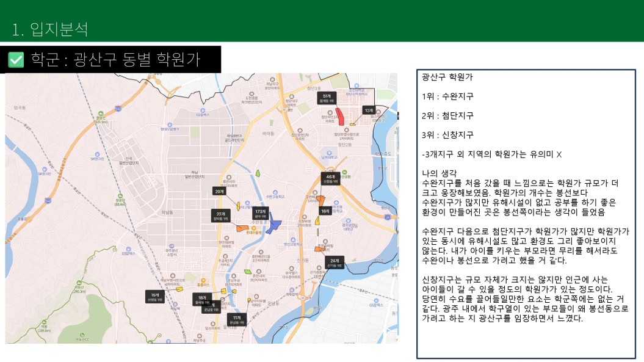Click the 신가동 district name on the map
Viewport: 644px width, 362px height.
303,260
